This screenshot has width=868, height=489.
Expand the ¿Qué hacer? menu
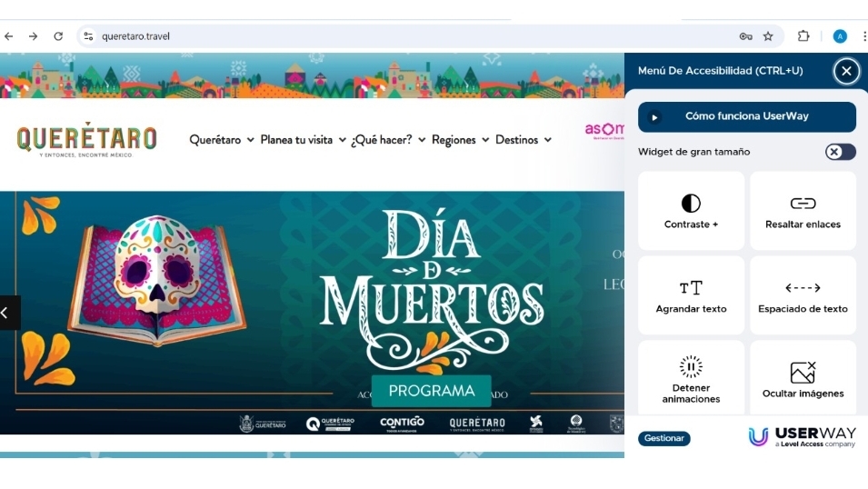click(388, 140)
